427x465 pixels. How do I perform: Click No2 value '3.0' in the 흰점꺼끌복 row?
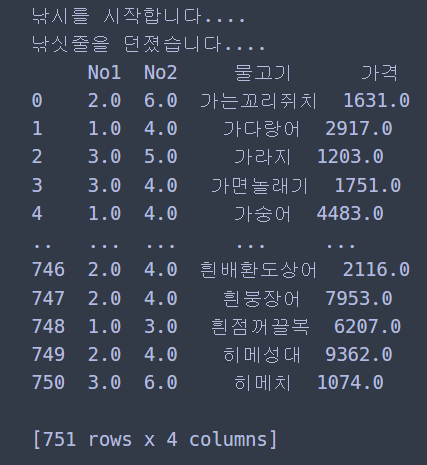[160, 326]
